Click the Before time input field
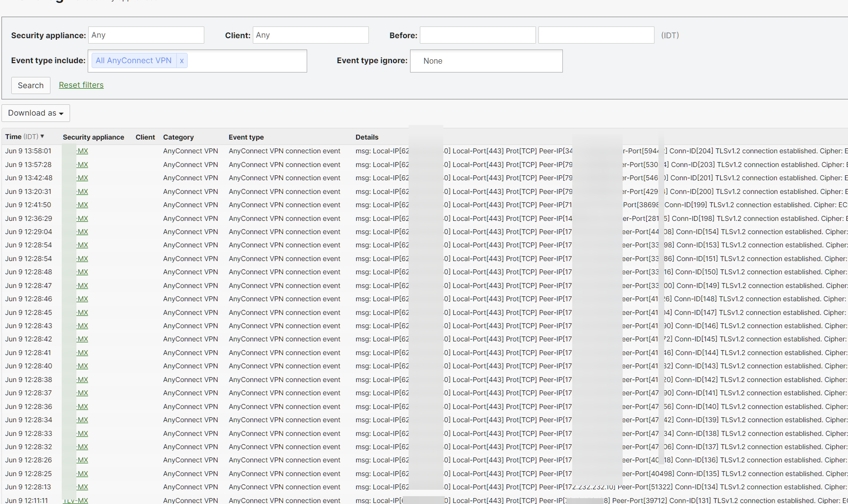 coord(596,35)
